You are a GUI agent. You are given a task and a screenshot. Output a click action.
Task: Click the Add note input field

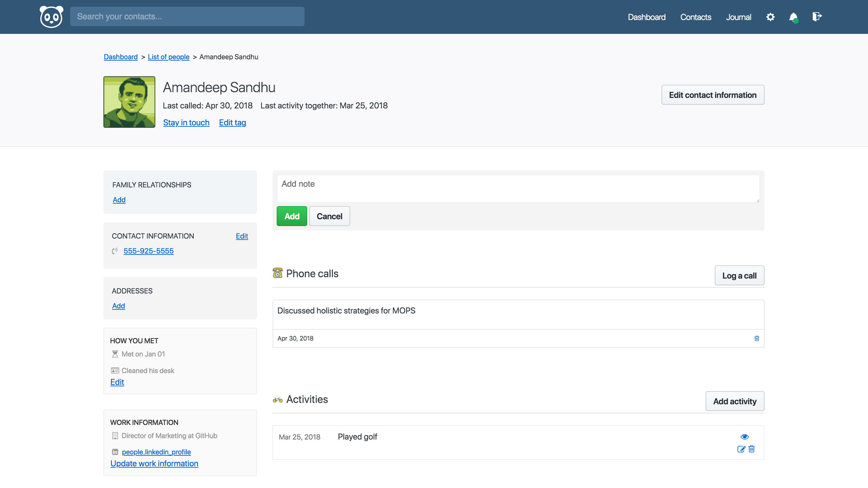[x=517, y=188]
